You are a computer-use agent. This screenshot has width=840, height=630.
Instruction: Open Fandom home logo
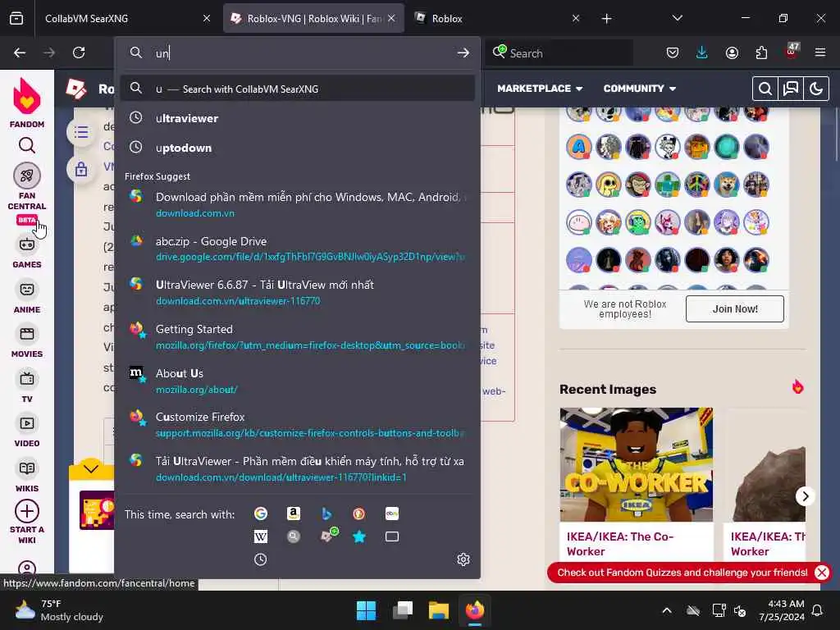[x=27, y=103]
